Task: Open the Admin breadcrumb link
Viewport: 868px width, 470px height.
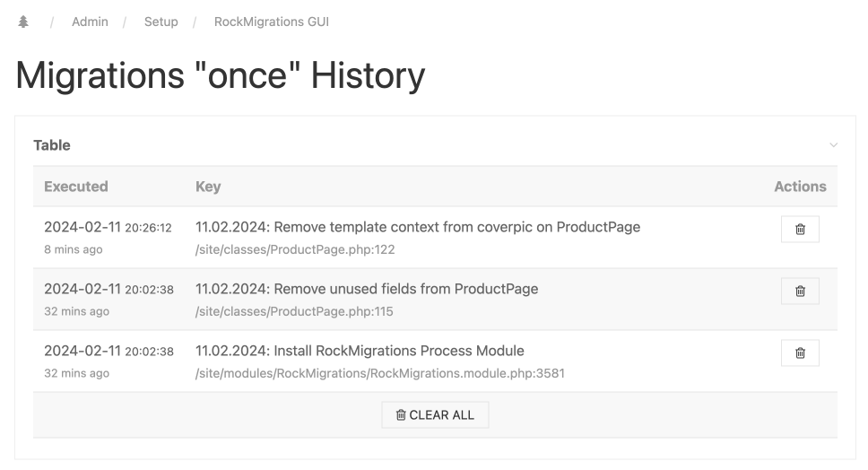Action: [90, 22]
